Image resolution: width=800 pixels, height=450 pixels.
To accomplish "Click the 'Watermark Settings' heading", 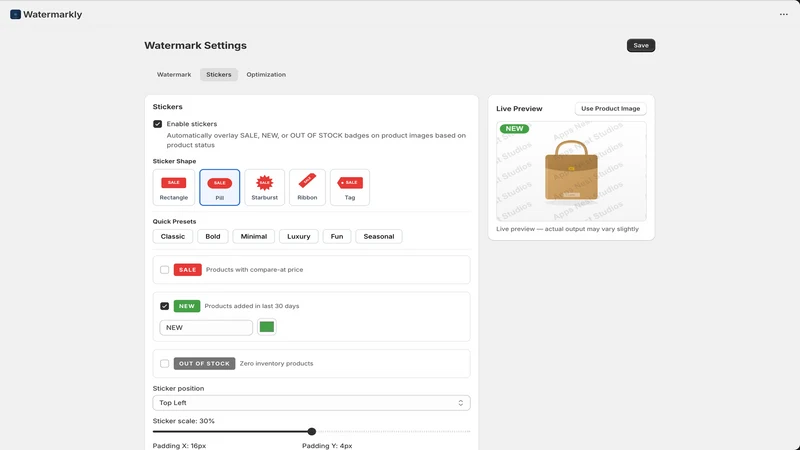I will pos(195,45).
